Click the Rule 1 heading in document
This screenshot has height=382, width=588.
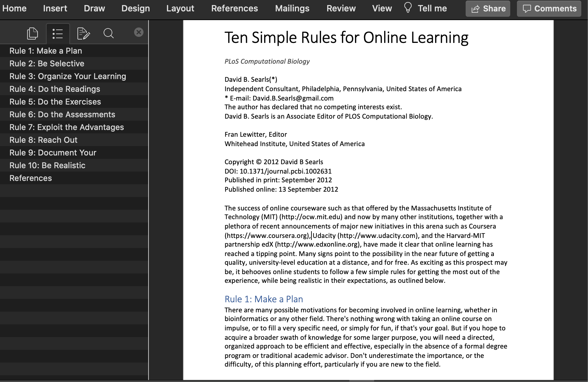tap(263, 299)
